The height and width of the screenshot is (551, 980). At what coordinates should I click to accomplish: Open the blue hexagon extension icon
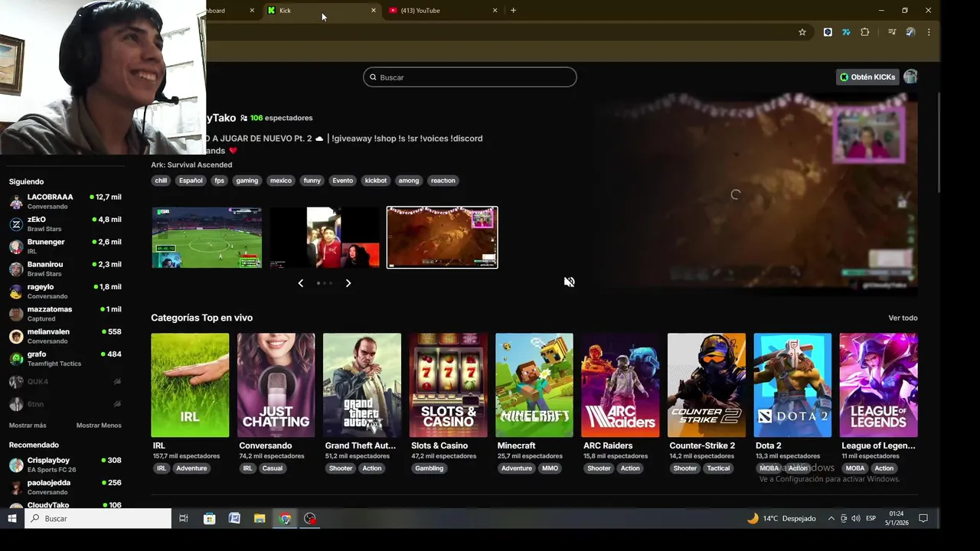click(x=828, y=32)
